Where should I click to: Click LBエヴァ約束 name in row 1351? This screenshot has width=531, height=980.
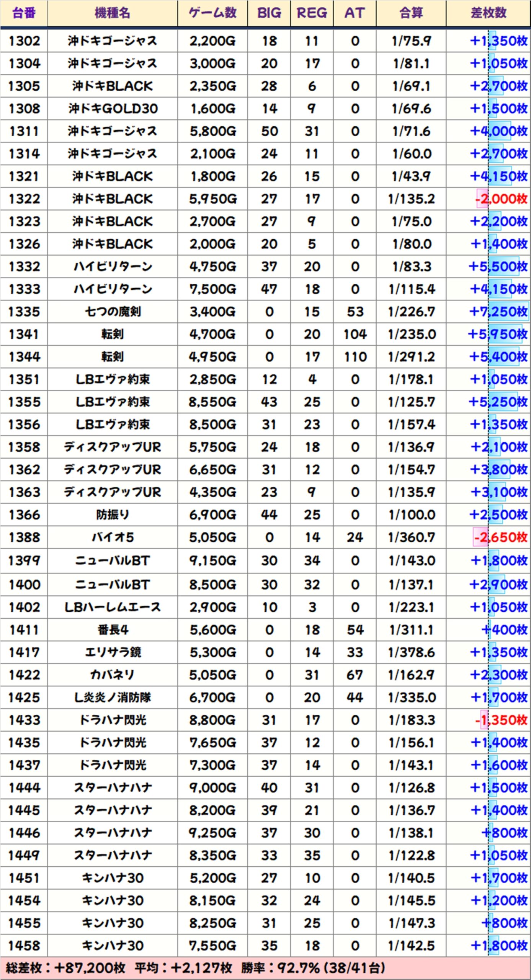(x=113, y=380)
